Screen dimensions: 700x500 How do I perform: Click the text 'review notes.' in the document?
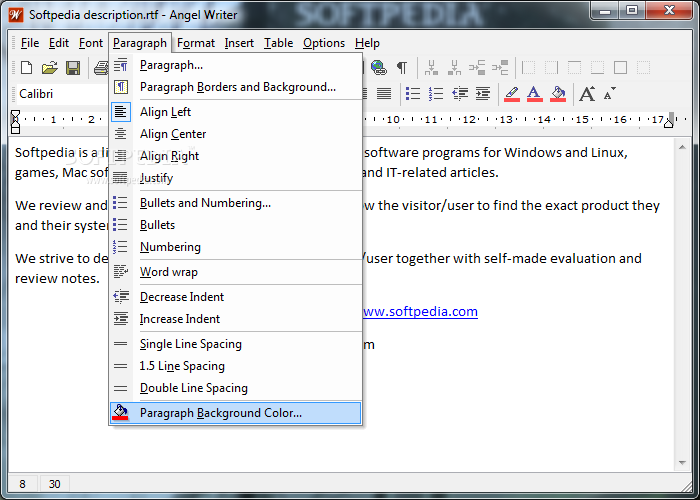point(57,279)
